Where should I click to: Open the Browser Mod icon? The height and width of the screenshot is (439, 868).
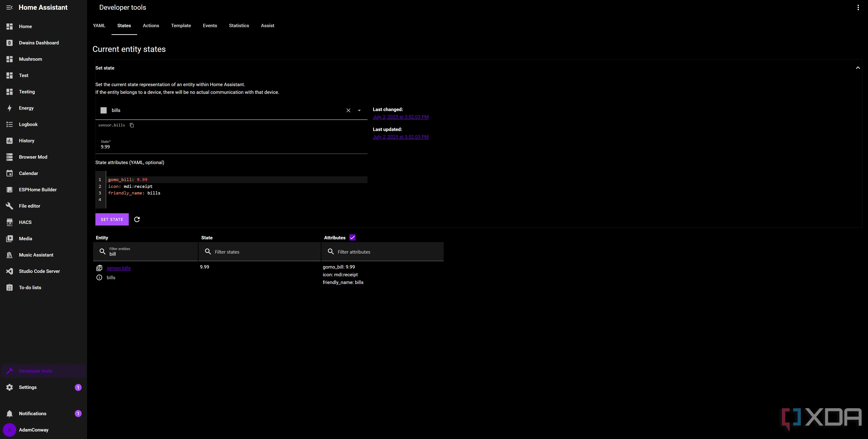[10, 157]
